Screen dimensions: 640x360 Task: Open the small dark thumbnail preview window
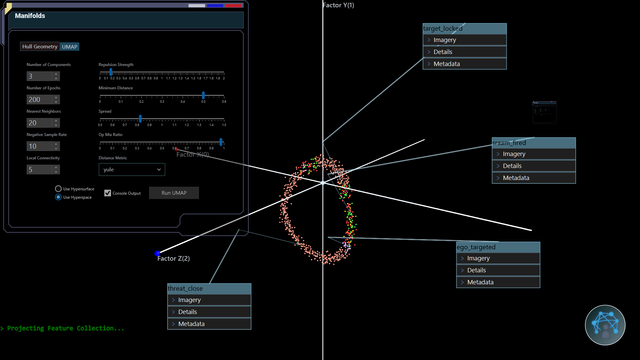pyautogui.click(x=544, y=112)
